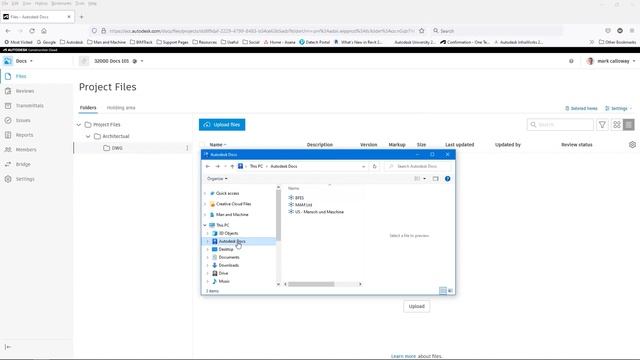Image resolution: width=640 pixels, height=360 pixels.
Task: Open the Settings menu at top right of files
Action: point(618,109)
